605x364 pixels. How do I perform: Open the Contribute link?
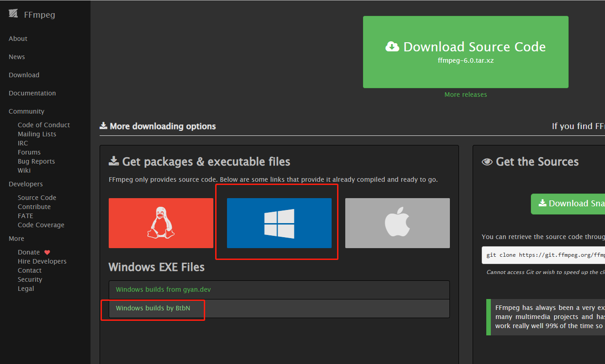point(34,207)
